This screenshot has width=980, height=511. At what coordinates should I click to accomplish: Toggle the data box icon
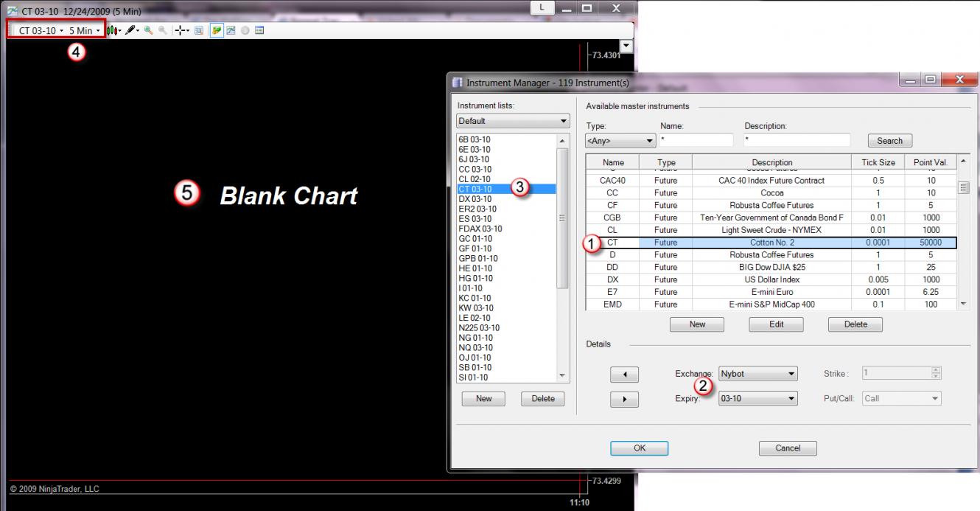(198, 31)
